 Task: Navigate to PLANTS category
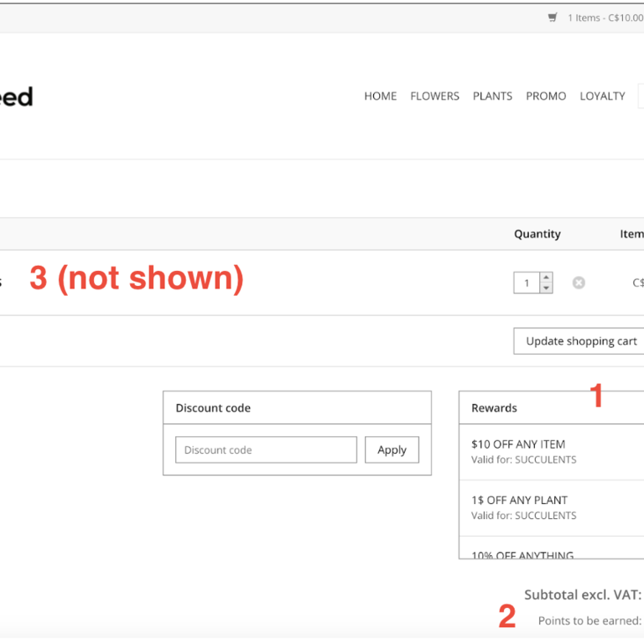click(x=492, y=96)
